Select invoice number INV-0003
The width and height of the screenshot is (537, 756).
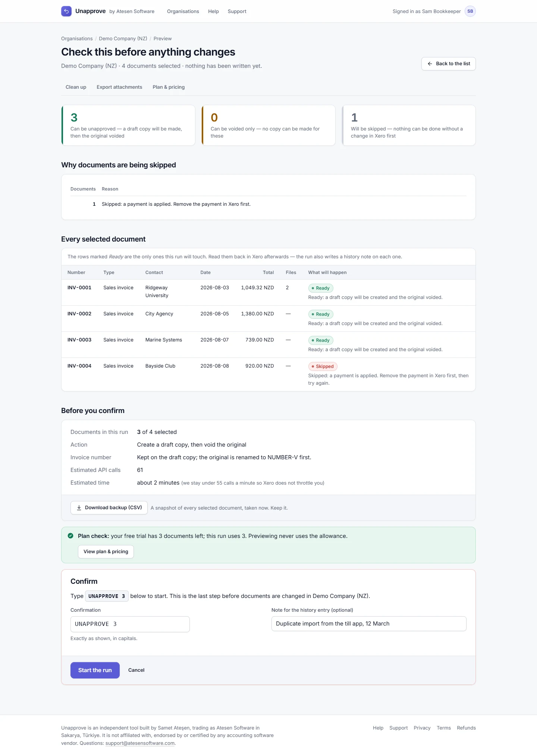[79, 340]
